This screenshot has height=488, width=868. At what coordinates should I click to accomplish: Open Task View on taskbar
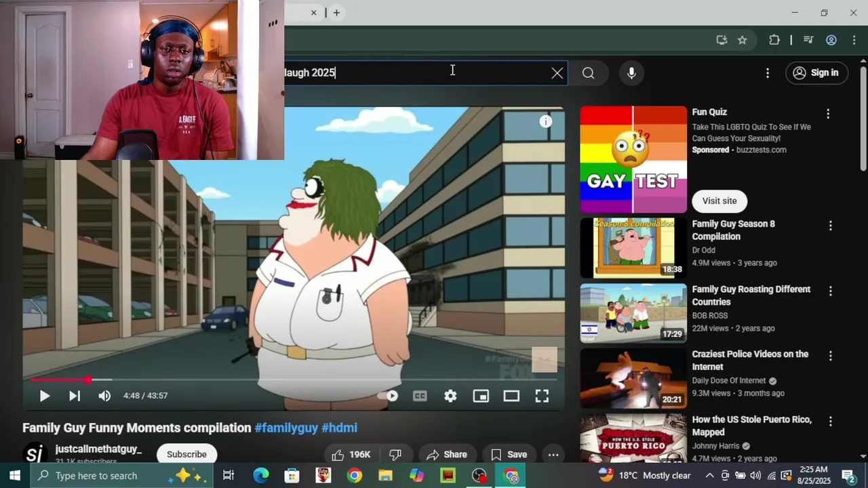[229, 476]
